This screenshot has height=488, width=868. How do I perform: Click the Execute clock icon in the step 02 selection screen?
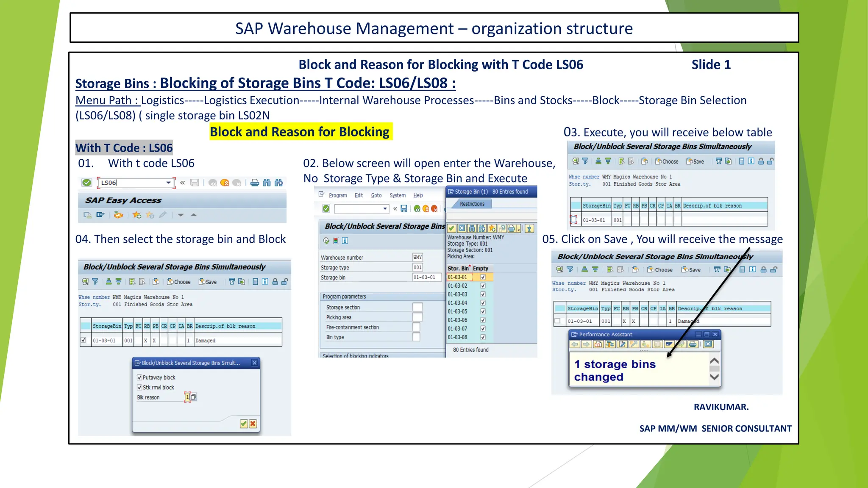(x=326, y=241)
